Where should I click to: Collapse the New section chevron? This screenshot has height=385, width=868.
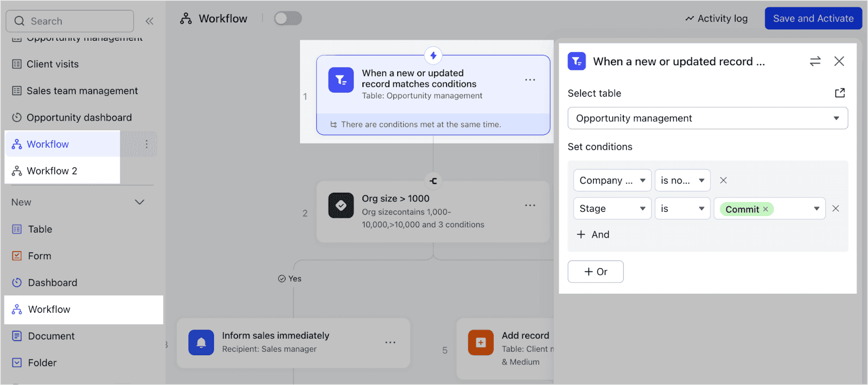click(139, 202)
